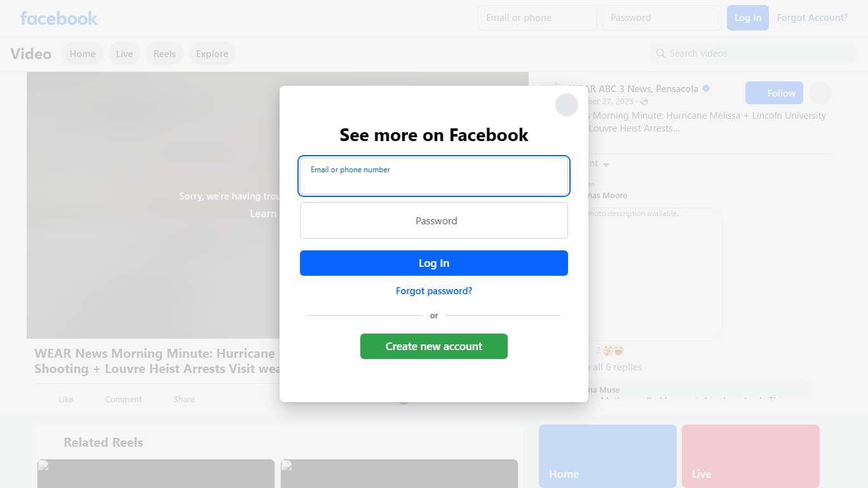Click the Password field in the dialog
The width and height of the screenshot is (868, 488).
tap(434, 220)
